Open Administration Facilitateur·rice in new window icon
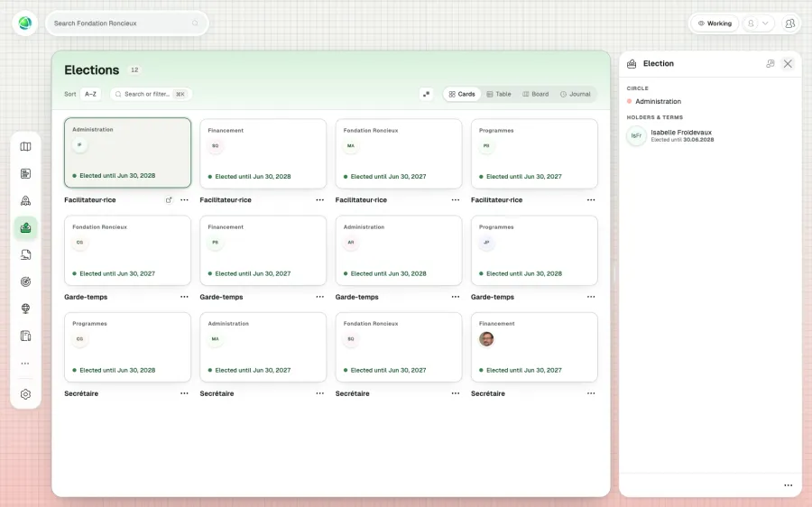812x507 pixels. click(x=169, y=200)
